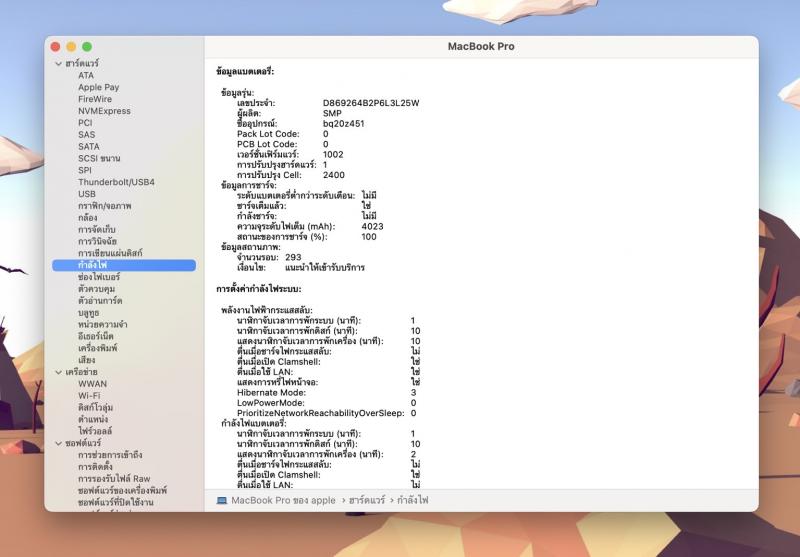Viewport: 800px width, 557px height.
Task: Click the battery serial number D869264B2P6L3L25W
Action: click(x=371, y=103)
